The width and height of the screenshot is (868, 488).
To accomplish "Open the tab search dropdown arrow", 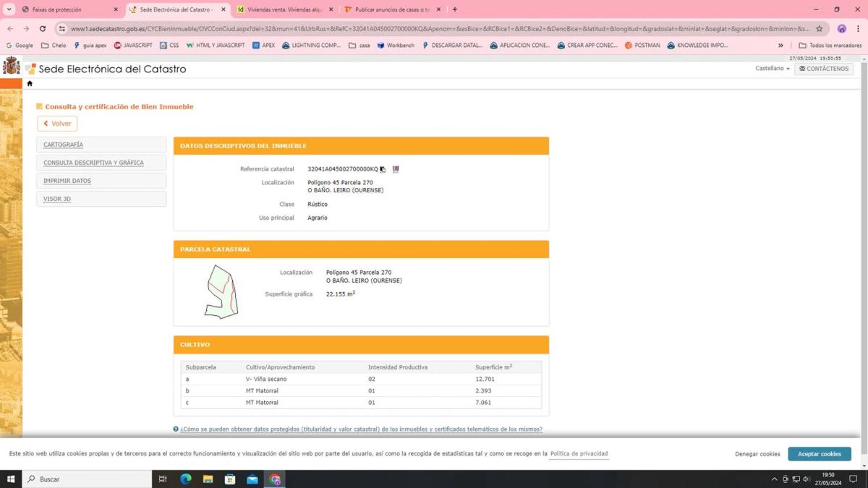I will click(9, 9).
